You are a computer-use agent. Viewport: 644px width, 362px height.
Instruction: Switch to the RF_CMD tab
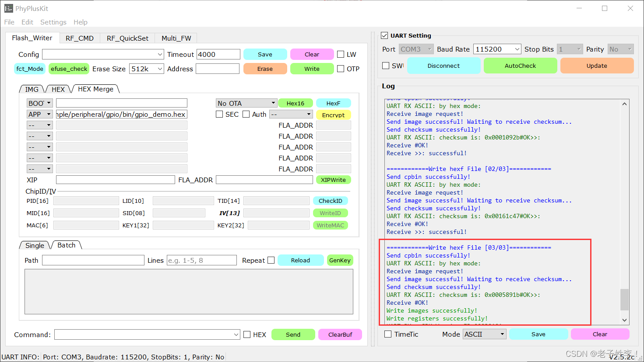point(80,38)
